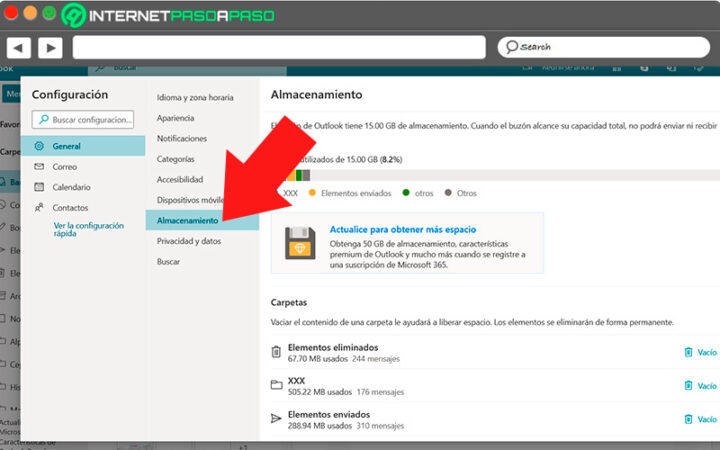Click the gray Otros legend dot
Image resolution: width=720 pixels, height=450 pixels.
pos(448,193)
